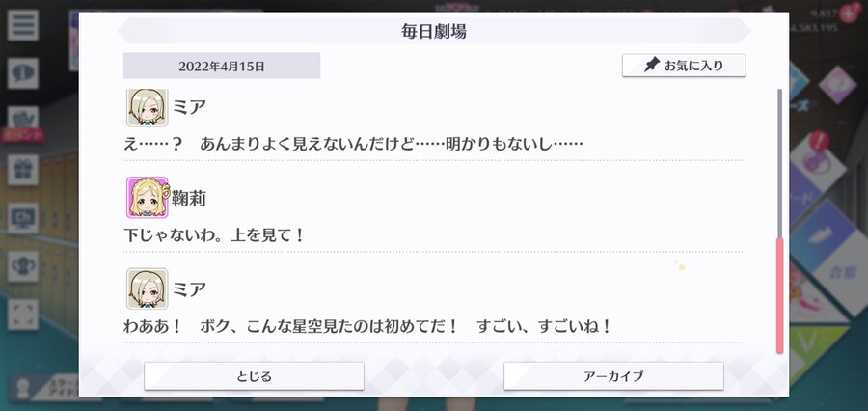This screenshot has width=868, height=411.
Task: Open the channel monitor icon
Action: coord(23,218)
